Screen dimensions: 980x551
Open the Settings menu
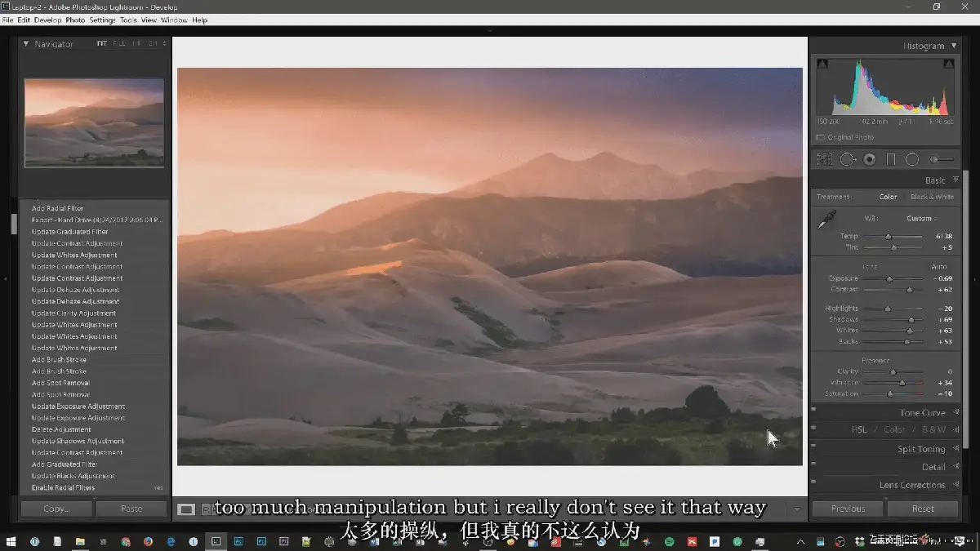[102, 20]
